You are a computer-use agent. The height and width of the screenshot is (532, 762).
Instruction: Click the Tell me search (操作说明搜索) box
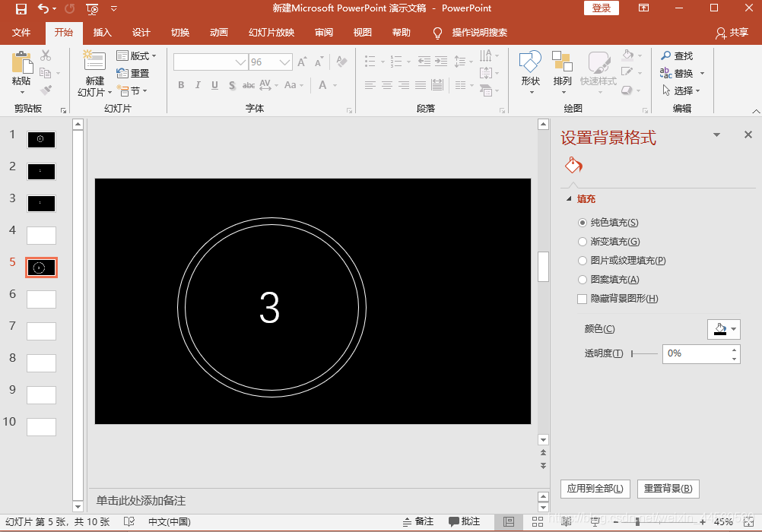(x=479, y=33)
